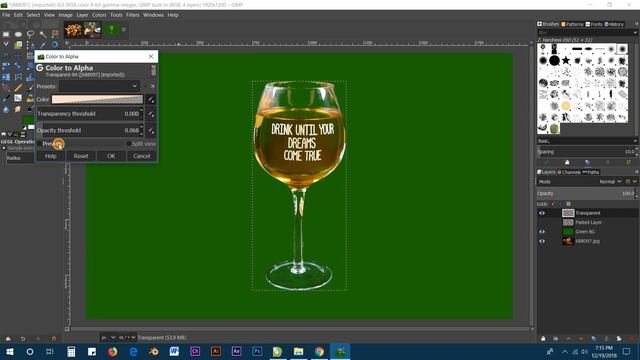Click the Help button in dialog
Image resolution: width=640 pixels, height=360 pixels.
click(x=51, y=156)
